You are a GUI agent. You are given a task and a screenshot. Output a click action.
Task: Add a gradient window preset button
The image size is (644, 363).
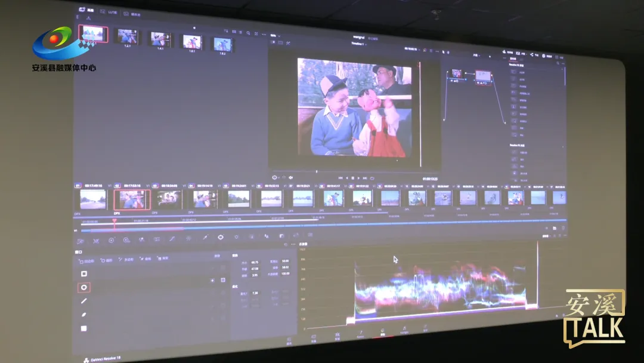click(x=163, y=258)
